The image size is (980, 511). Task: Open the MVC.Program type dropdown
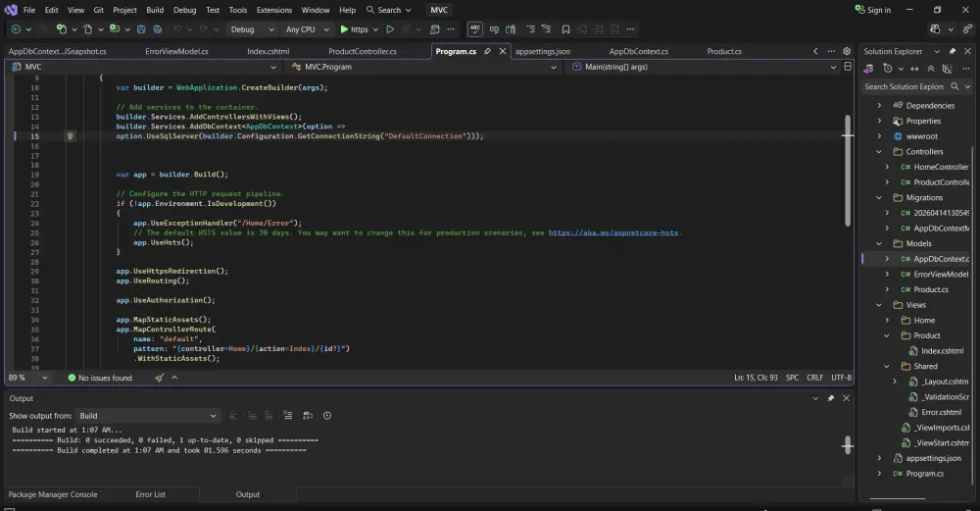coord(423,67)
